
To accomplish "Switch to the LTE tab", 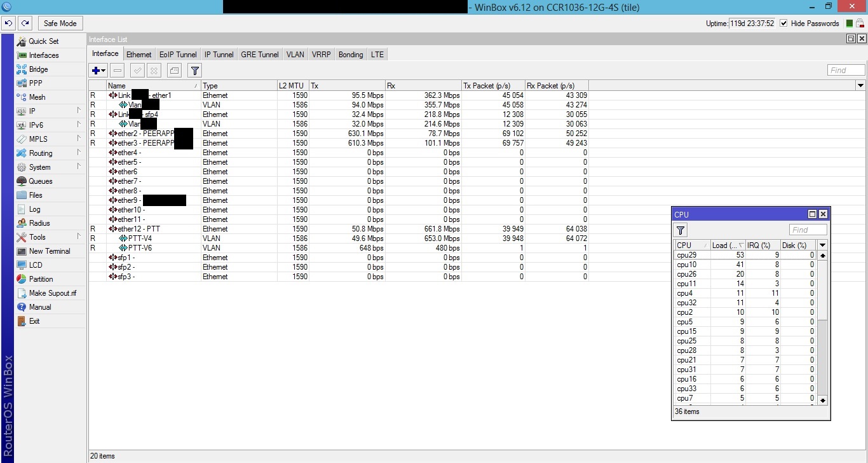I will [377, 55].
